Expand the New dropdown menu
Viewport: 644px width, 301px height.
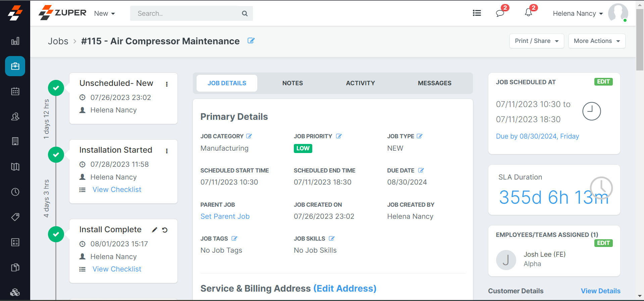tap(104, 13)
